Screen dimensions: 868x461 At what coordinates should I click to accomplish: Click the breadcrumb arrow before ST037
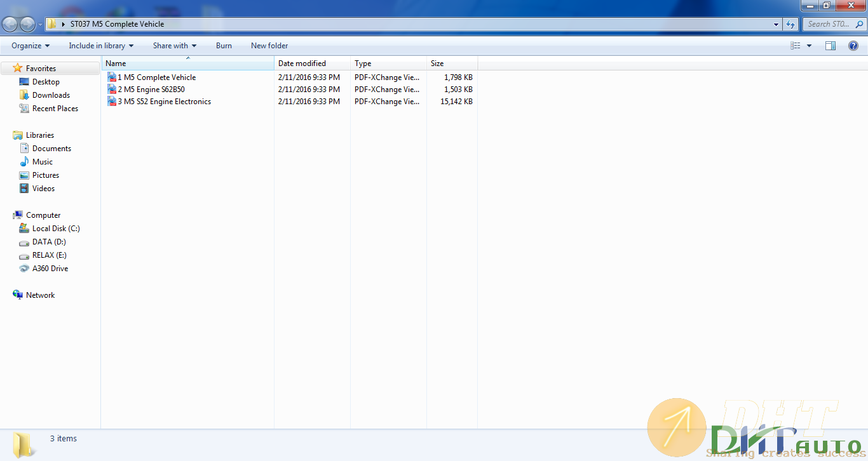[64, 24]
